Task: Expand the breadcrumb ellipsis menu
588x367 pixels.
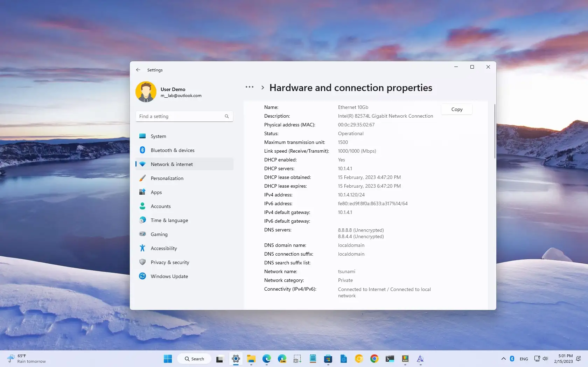Action: pyautogui.click(x=250, y=87)
